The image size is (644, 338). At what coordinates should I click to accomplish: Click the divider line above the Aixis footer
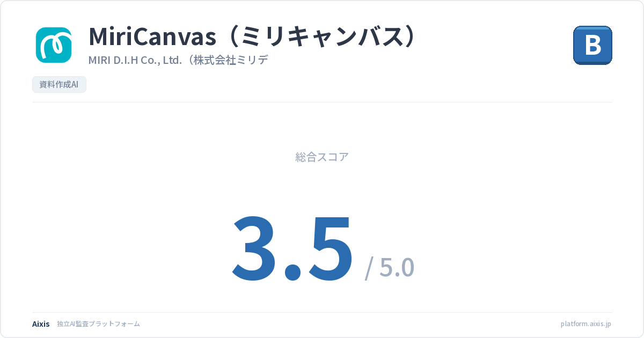pos(322,312)
